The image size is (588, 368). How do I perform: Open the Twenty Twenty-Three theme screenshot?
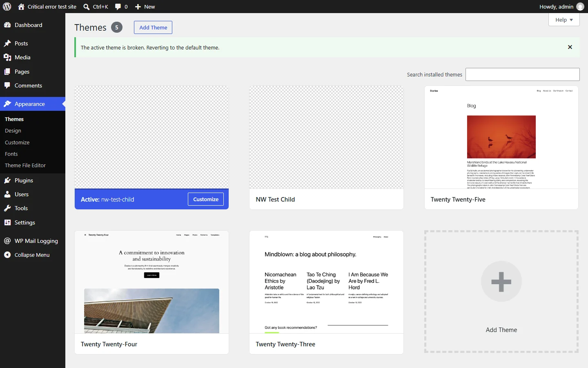(x=326, y=282)
